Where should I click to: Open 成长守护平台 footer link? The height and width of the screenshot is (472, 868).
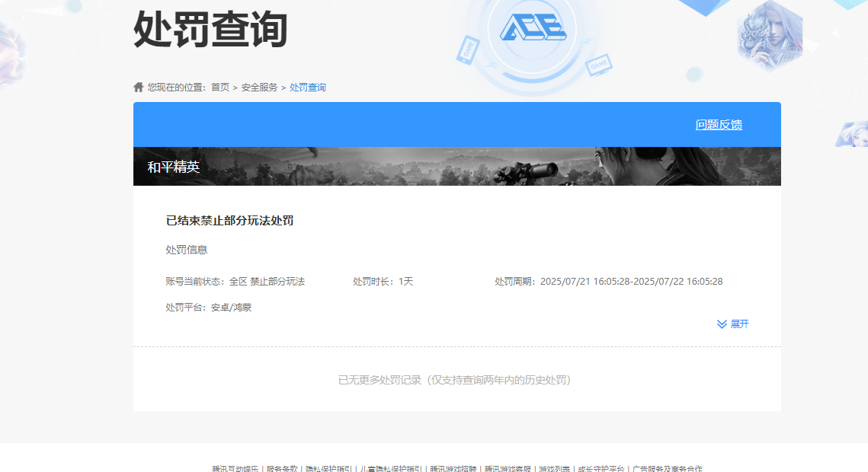coord(601,469)
